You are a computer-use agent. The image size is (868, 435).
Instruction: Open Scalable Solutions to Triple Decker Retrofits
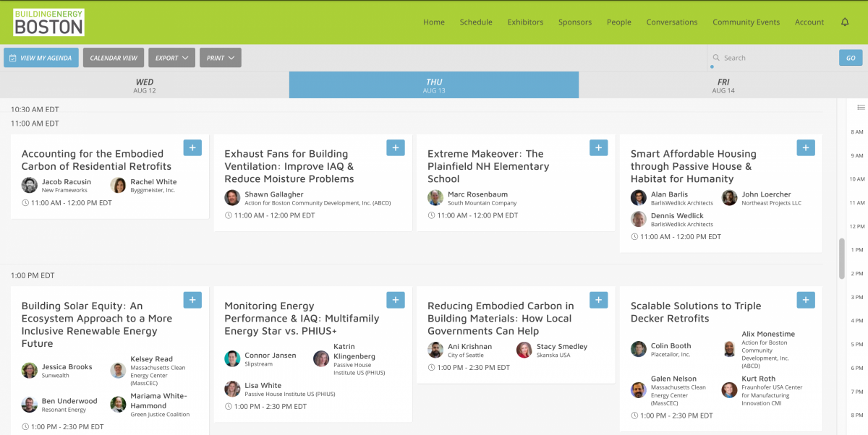click(696, 312)
